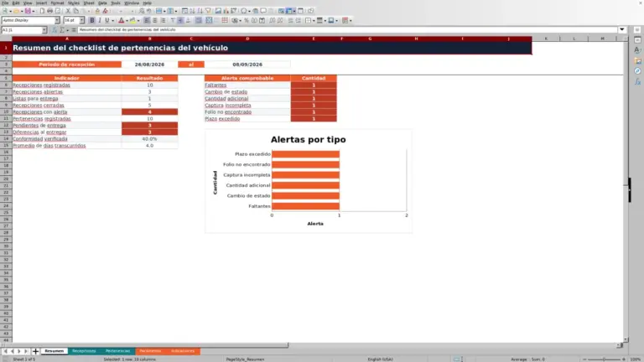
Task: Click the Print icon in toolbar
Action: [x=49, y=11]
